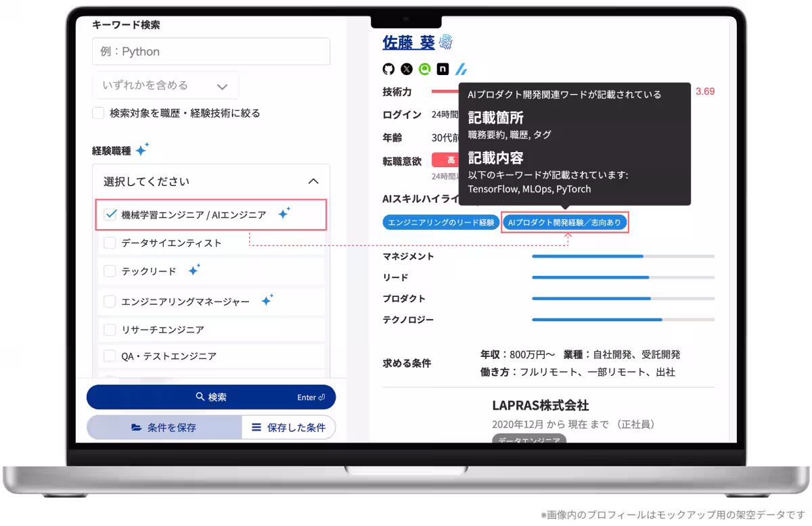Screen dimensions: 812x526
Task: Open the X (Twitter) profile icon
Action: coord(405,68)
